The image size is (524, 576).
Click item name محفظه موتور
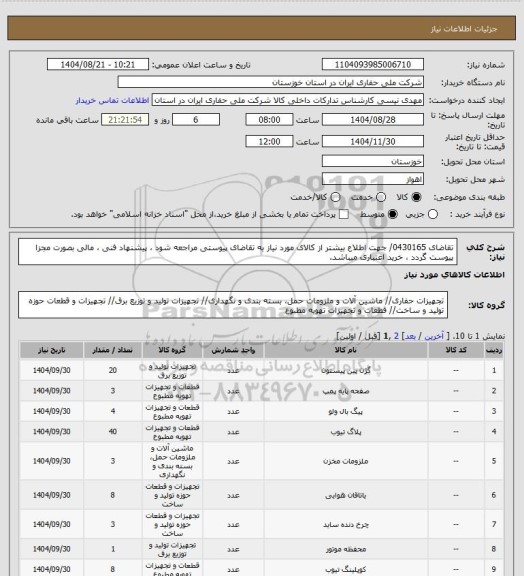coord(346,549)
